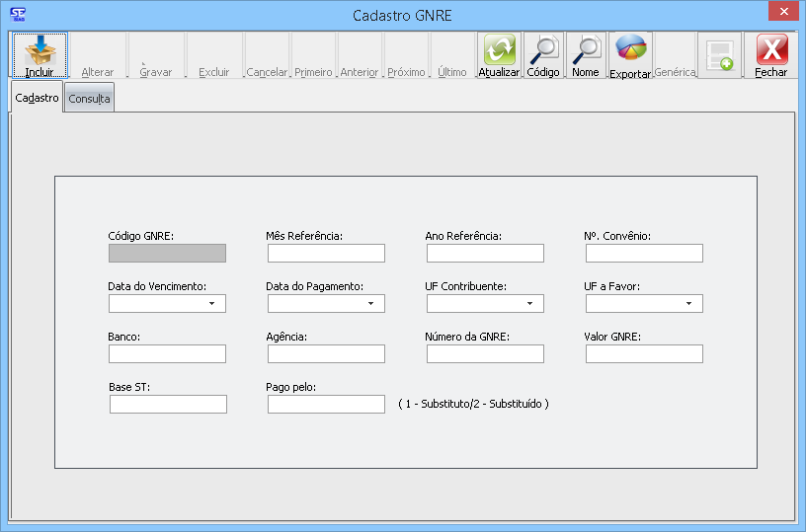Click into the Banco field
806x532 pixels.
[168, 354]
